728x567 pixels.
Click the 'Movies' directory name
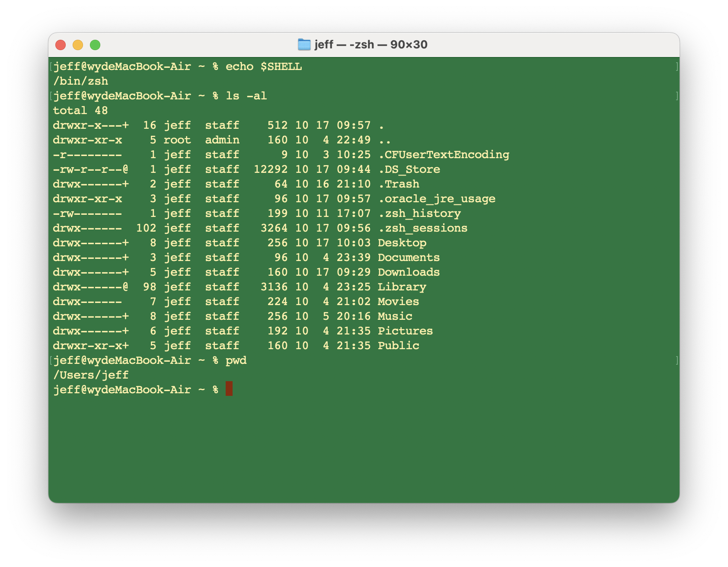(399, 302)
